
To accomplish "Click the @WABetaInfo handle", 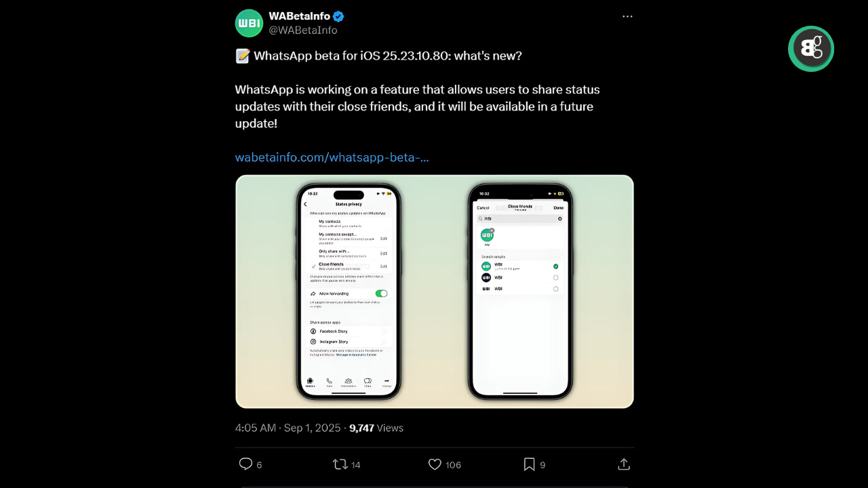I will click(x=303, y=30).
